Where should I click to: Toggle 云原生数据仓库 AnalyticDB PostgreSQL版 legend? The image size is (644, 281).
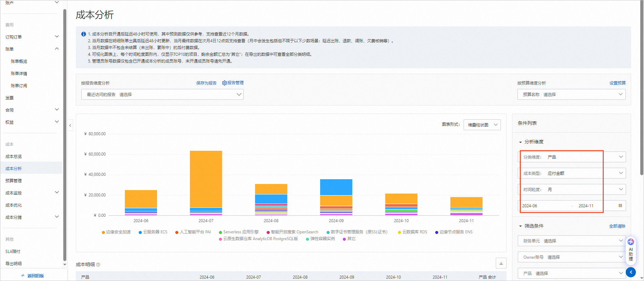click(x=259, y=239)
